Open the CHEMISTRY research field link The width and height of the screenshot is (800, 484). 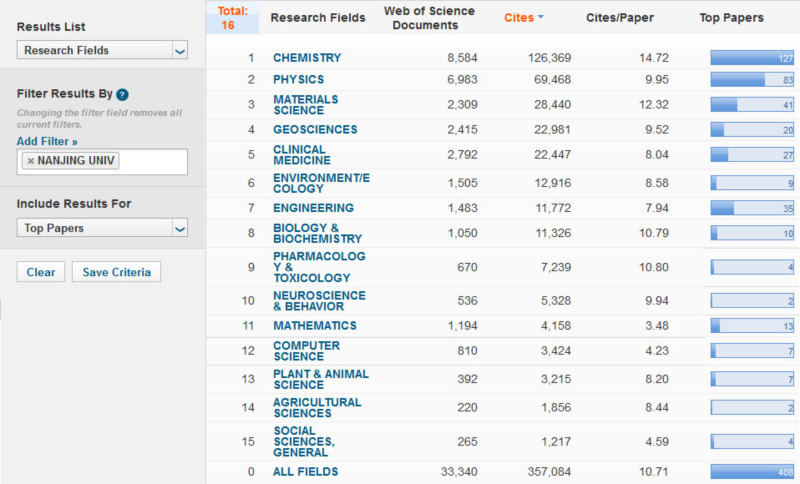(x=307, y=58)
